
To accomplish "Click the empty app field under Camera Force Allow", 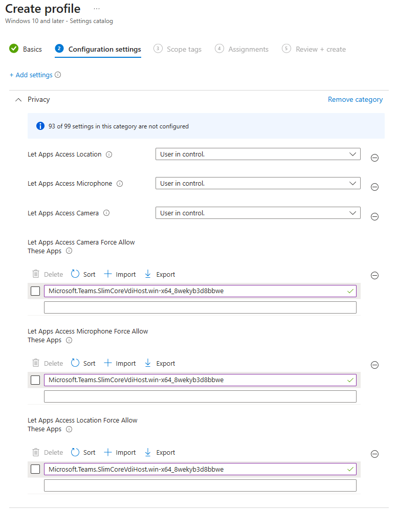I will click(200, 307).
